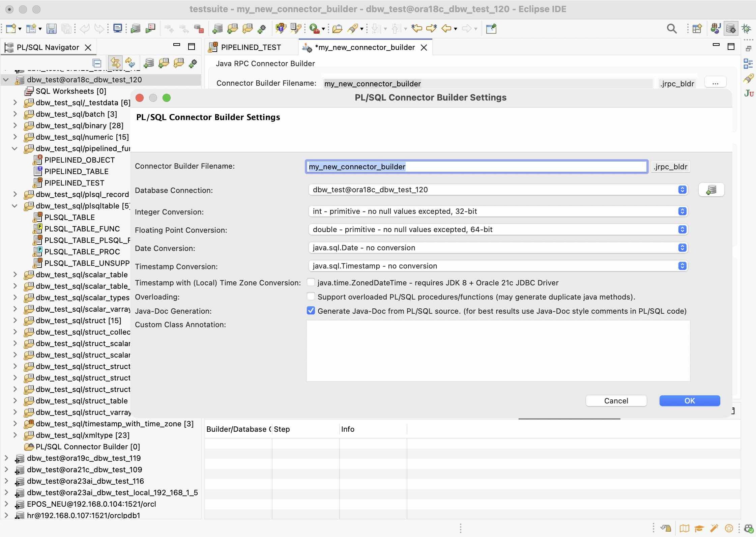Open the Database Connection dropdown
756x537 pixels.
[682, 190]
